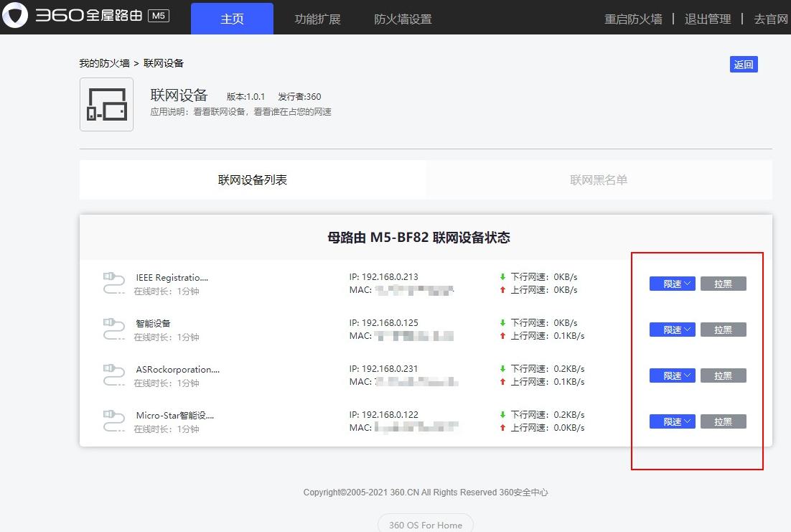Viewport: 791px width, 532px height.
Task: Click the 360 shield logo icon
Action: (x=15, y=15)
